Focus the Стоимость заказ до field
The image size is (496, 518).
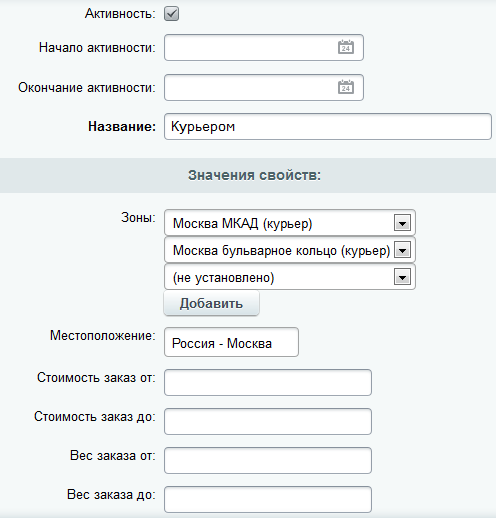coord(268,421)
